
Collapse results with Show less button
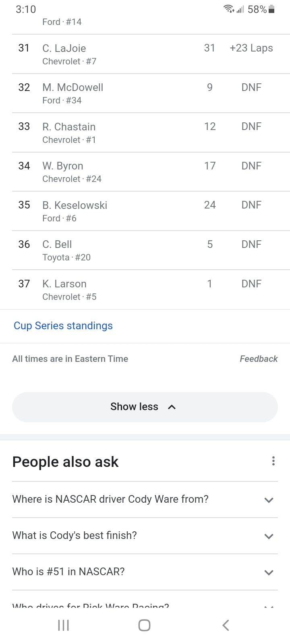(145, 407)
